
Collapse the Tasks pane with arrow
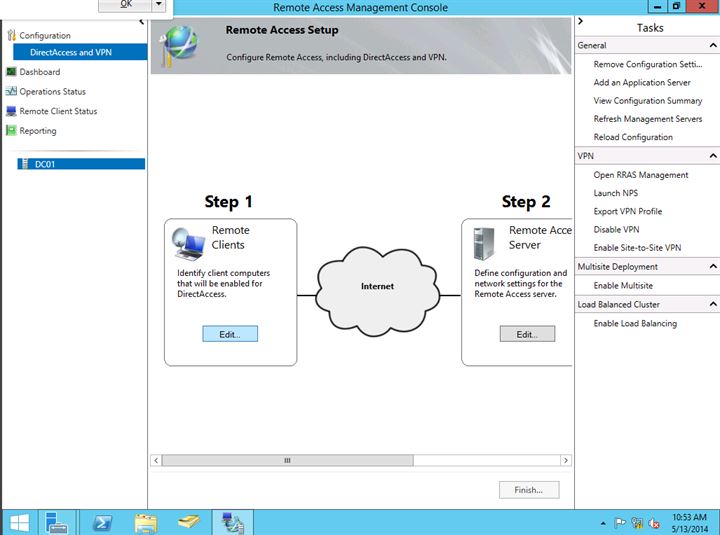[580, 21]
